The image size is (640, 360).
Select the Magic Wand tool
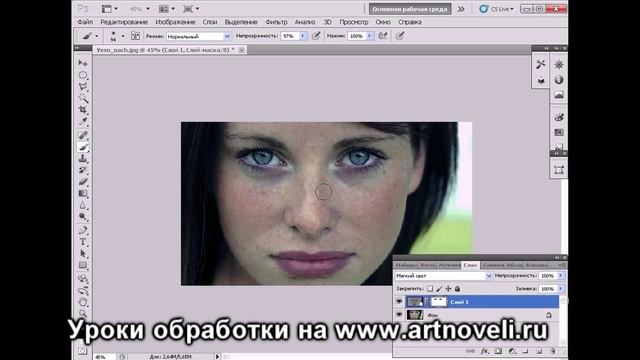[x=83, y=98]
